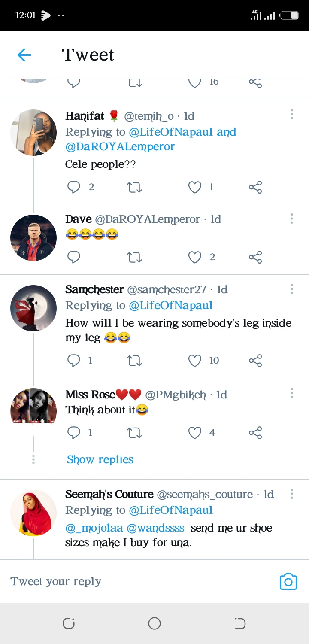The width and height of the screenshot is (309, 644).
Task: Comment on Miss Rose's reply
Action: click(x=74, y=433)
